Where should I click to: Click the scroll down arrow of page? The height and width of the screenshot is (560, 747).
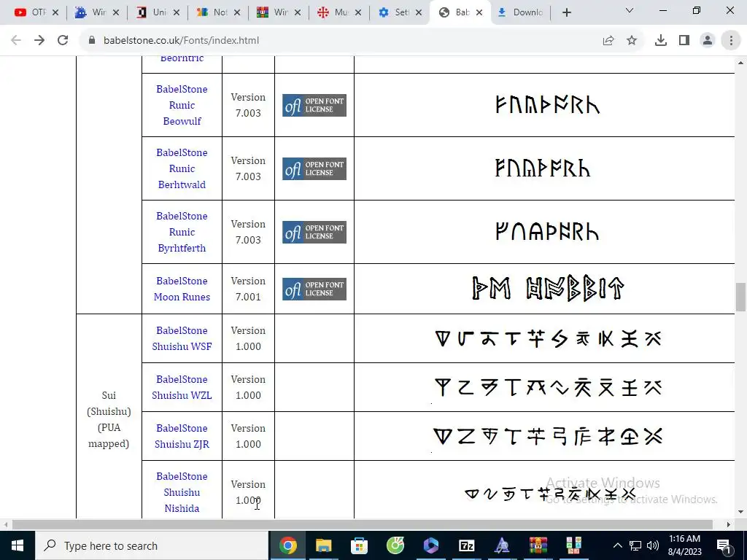tap(741, 513)
